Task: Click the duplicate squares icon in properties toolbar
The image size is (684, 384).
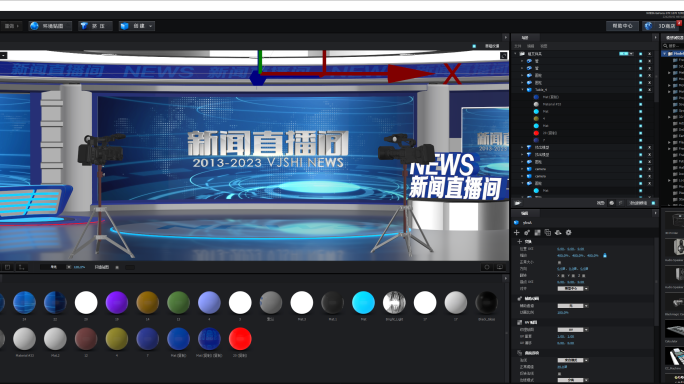Action: [547, 233]
